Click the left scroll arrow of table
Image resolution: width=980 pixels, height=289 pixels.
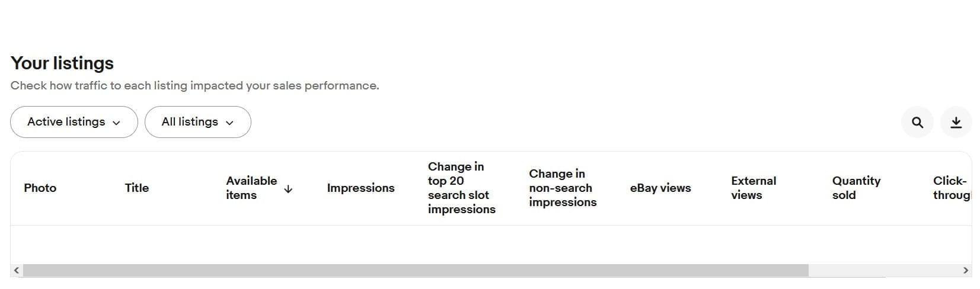coord(17,271)
